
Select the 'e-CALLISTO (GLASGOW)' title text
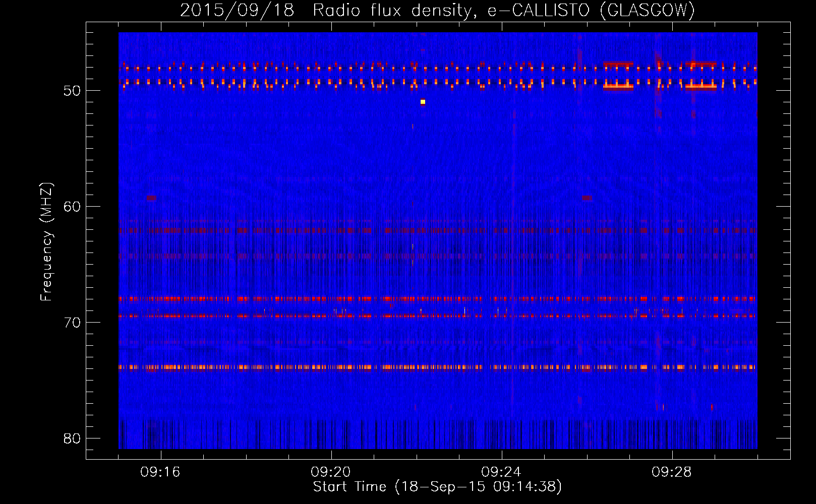591,11
